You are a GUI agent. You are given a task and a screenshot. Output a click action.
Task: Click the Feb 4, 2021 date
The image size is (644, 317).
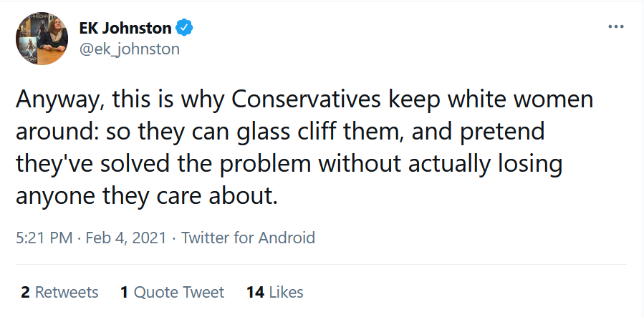point(126,238)
